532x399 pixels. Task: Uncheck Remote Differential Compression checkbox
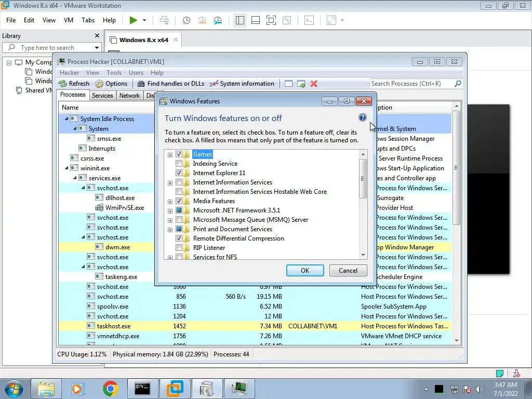pos(179,238)
